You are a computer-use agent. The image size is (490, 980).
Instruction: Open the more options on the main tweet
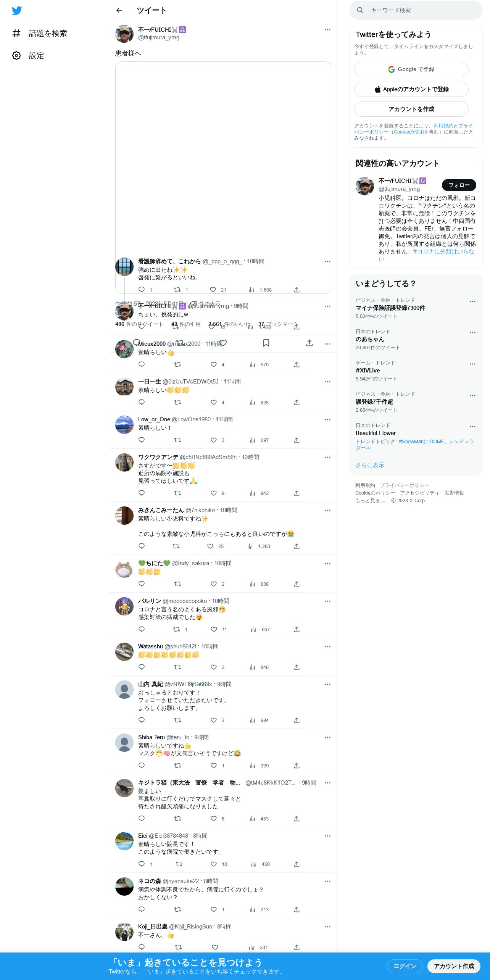[x=327, y=30]
